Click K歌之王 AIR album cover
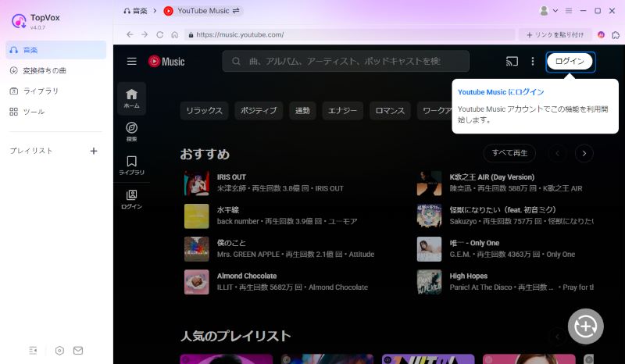Screen dimensions: 625x364 point(429,183)
